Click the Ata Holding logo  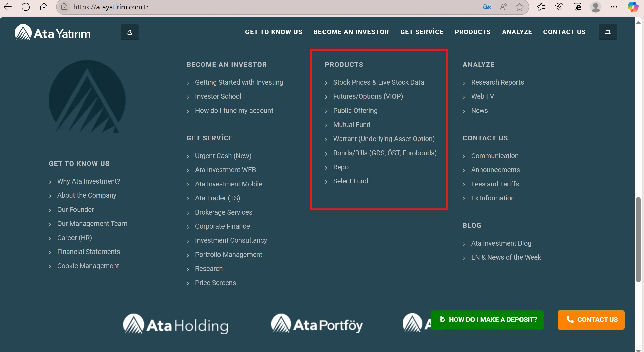(x=176, y=324)
